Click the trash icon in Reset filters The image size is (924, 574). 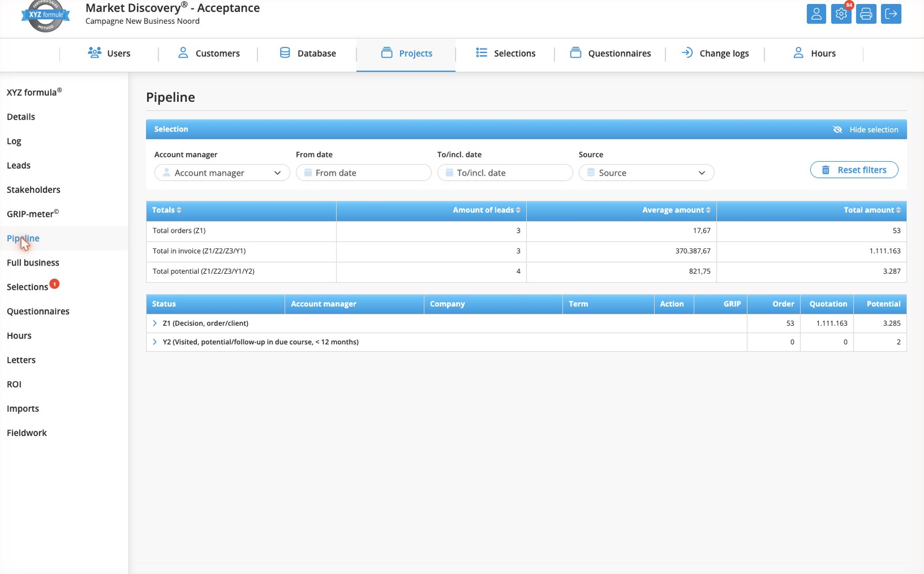826,170
